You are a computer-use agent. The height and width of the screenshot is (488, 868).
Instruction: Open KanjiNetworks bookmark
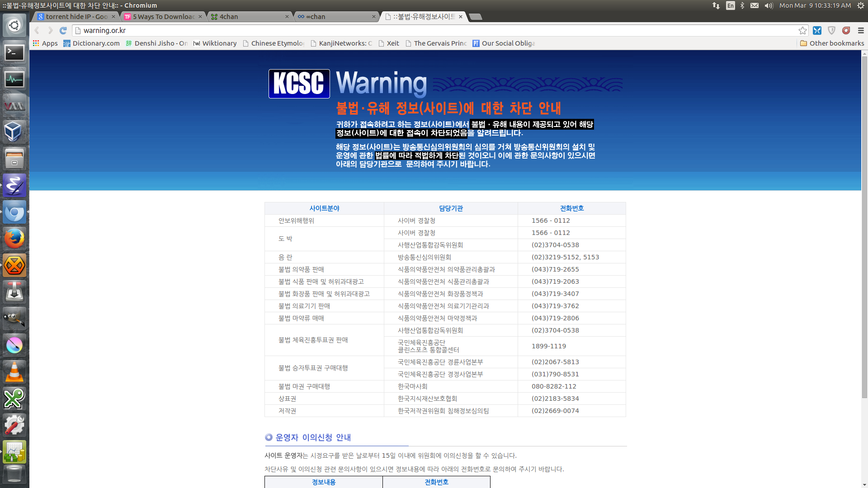click(341, 43)
